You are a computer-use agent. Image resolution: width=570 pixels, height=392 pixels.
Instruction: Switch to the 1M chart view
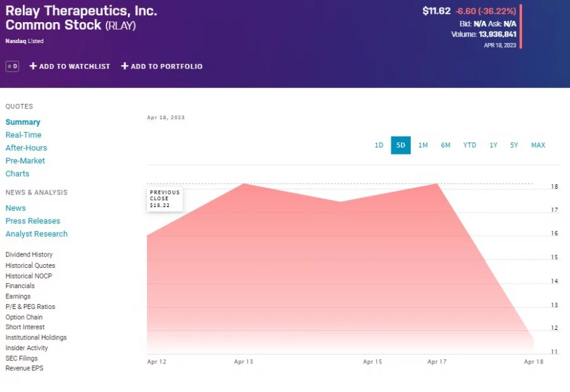click(423, 145)
